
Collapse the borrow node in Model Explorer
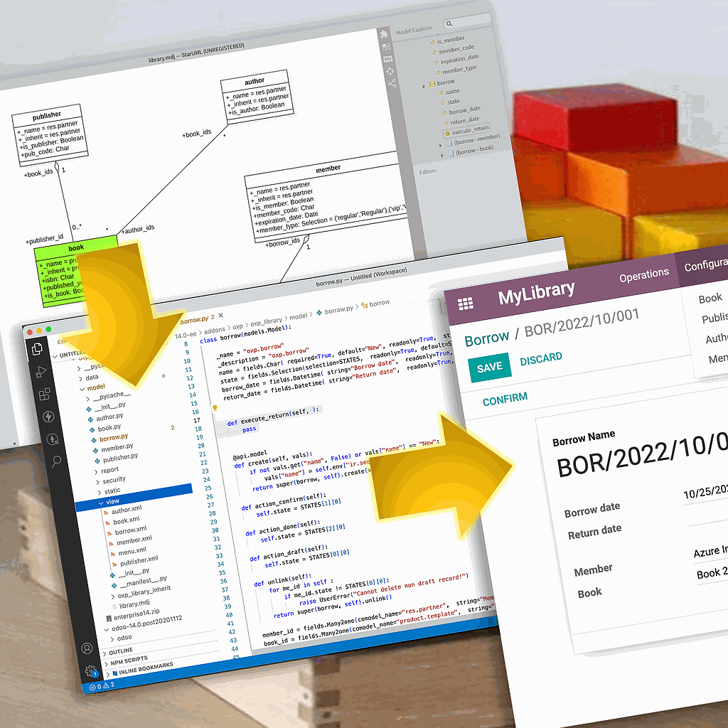pyautogui.click(x=424, y=86)
